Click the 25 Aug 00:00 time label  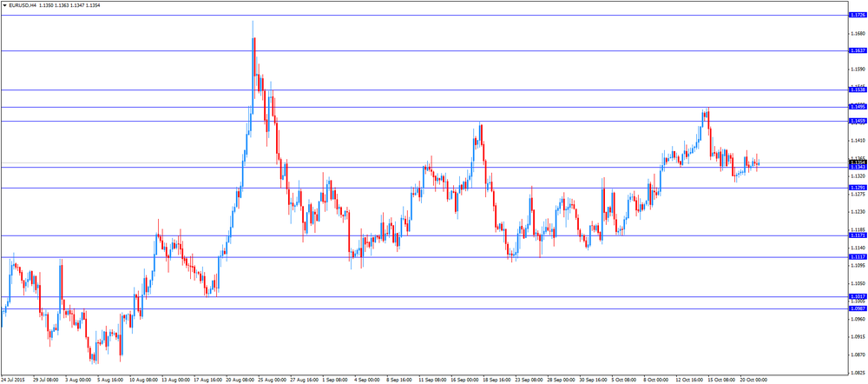pos(271,381)
